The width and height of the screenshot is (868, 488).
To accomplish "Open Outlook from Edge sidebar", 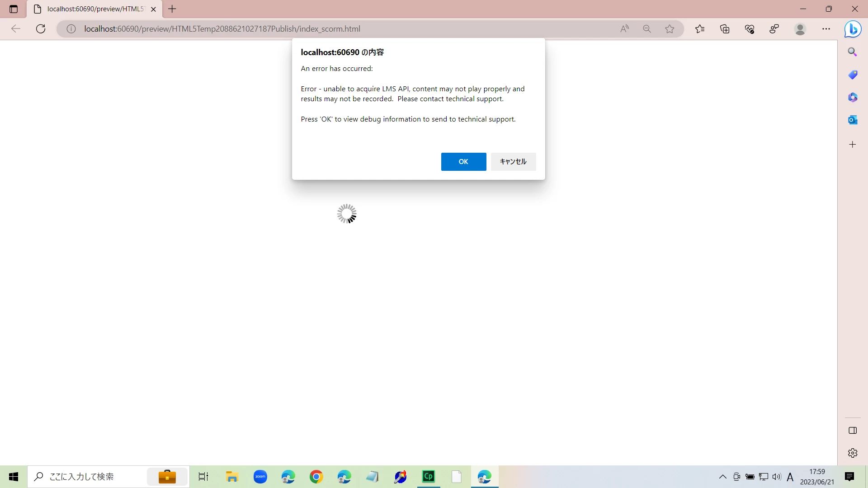I will point(853,120).
